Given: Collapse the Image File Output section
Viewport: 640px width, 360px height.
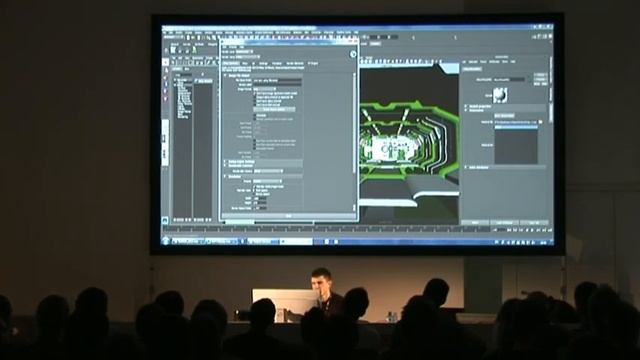Looking at the screenshot, I should [225, 76].
